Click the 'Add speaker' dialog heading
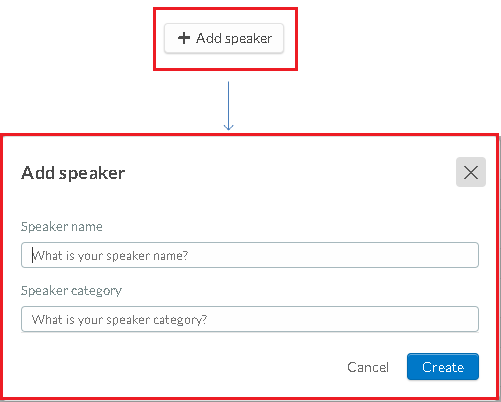Screen dimensions: 501x402 (x=73, y=173)
